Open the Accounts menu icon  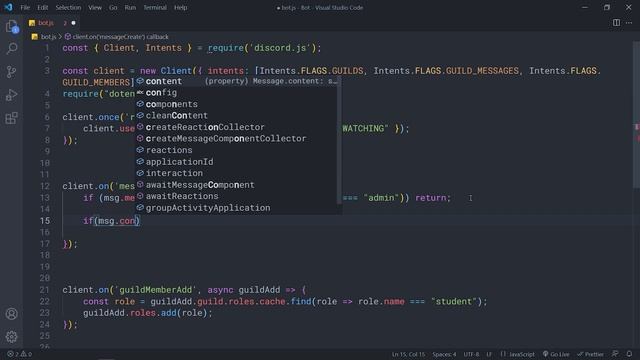pyautogui.click(x=11, y=313)
